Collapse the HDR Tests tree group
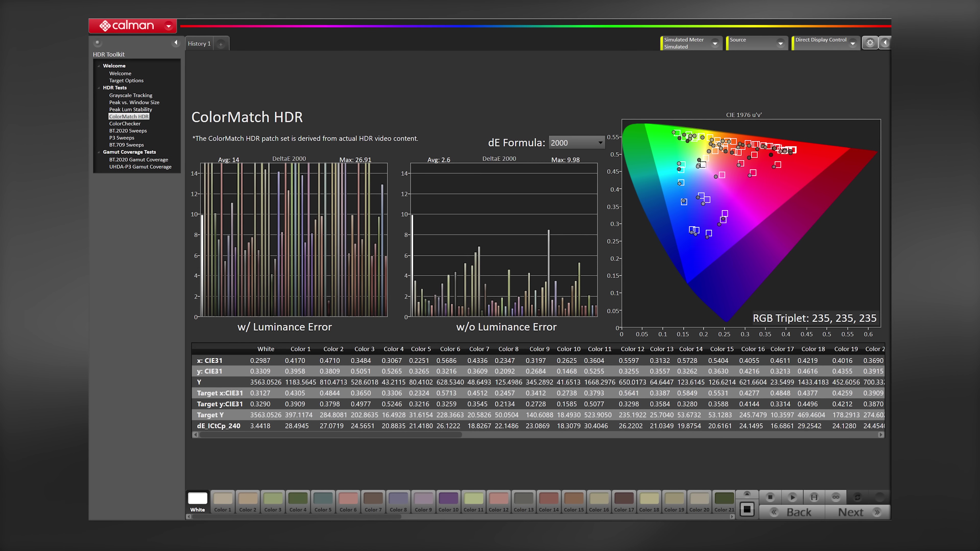The height and width of the screenshot is (551, 980). 99,88
